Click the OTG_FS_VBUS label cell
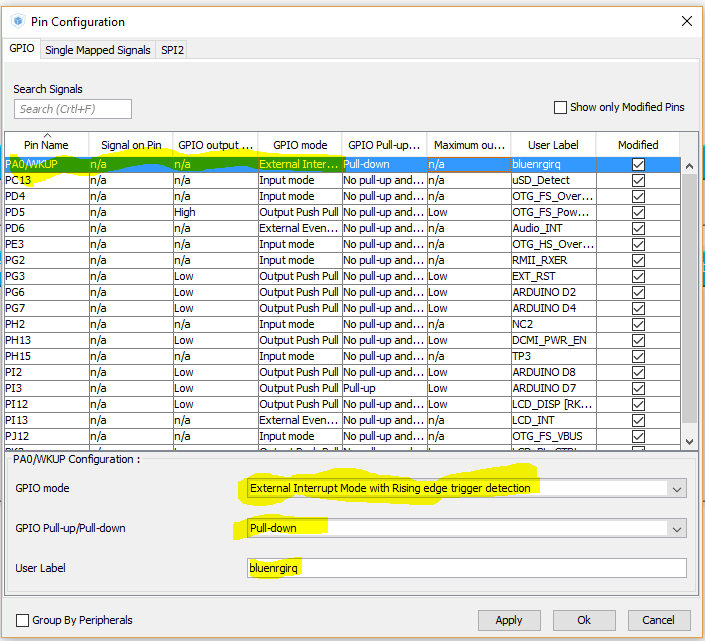This screenshot has width=705, height=641. pos(553,436)
